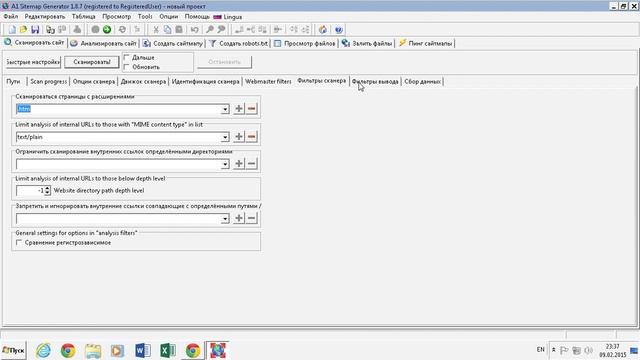The height and width of the screenshot is (360, 640).
Task: Click the green Start scan arrow icon
Action: 107,29
